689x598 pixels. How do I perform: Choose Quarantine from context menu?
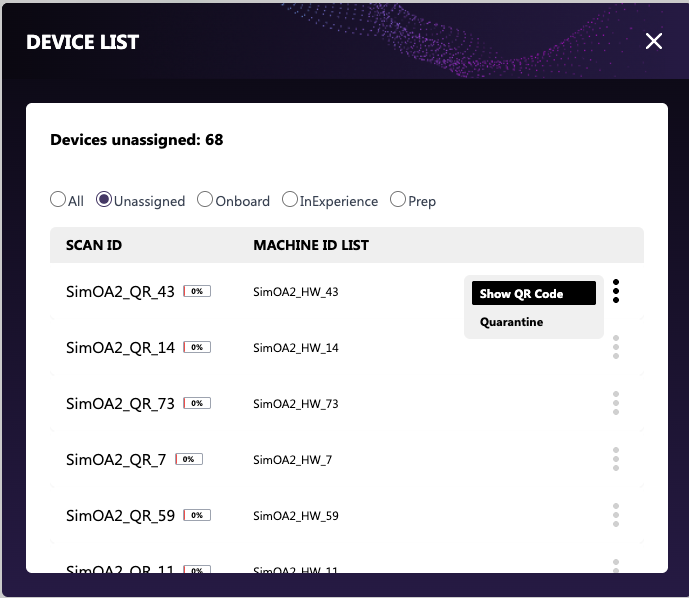512,322
